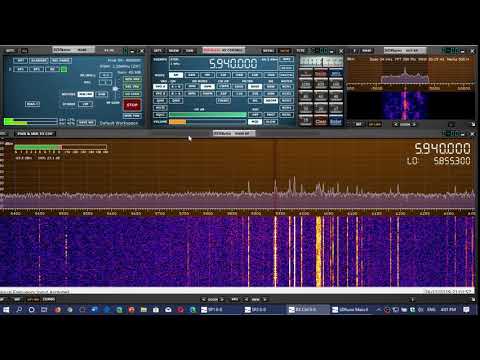Click the OPT button in Main panel

pyautogui.click(x=20, y=61)
